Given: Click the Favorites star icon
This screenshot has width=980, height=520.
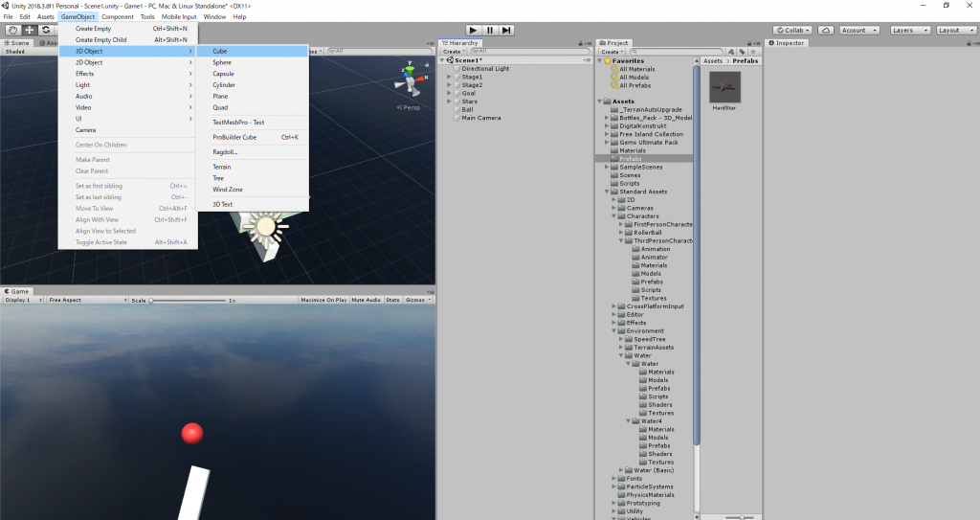Looking at the screenshot, I should click(x=608, y=60).
